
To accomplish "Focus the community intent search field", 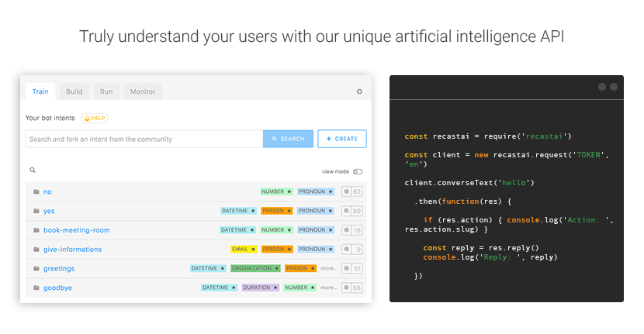I will tap(144, 139).
